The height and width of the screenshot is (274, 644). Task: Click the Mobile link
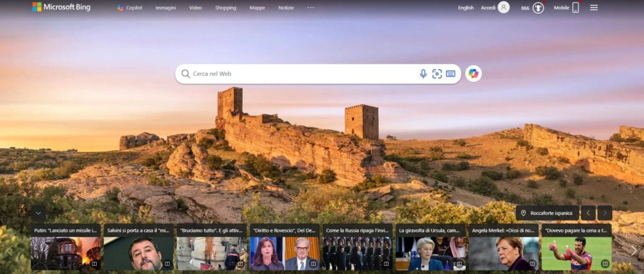point(562,8)
